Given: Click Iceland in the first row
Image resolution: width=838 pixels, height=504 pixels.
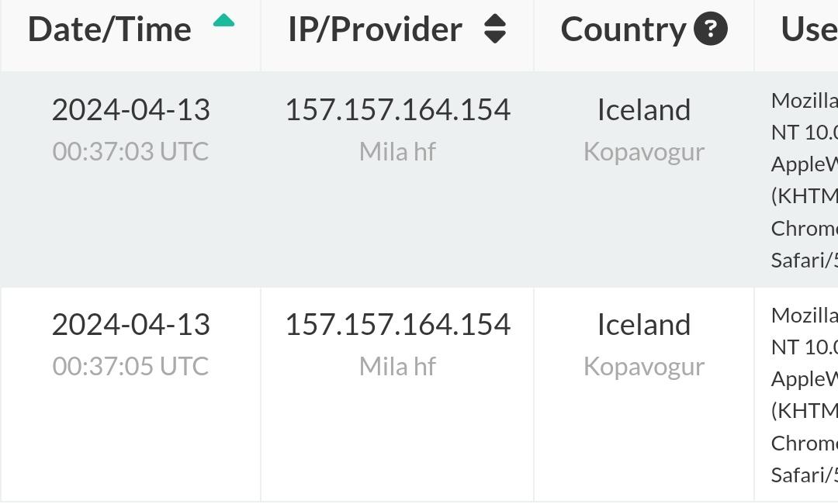Looking at the screenshot, I should 644,110.
